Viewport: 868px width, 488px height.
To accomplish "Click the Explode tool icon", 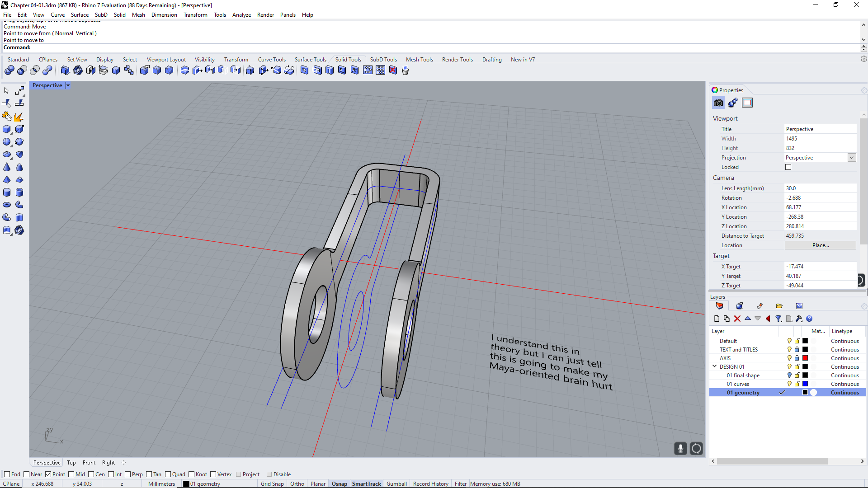I will pyautogui.click(x=19, y=117).
